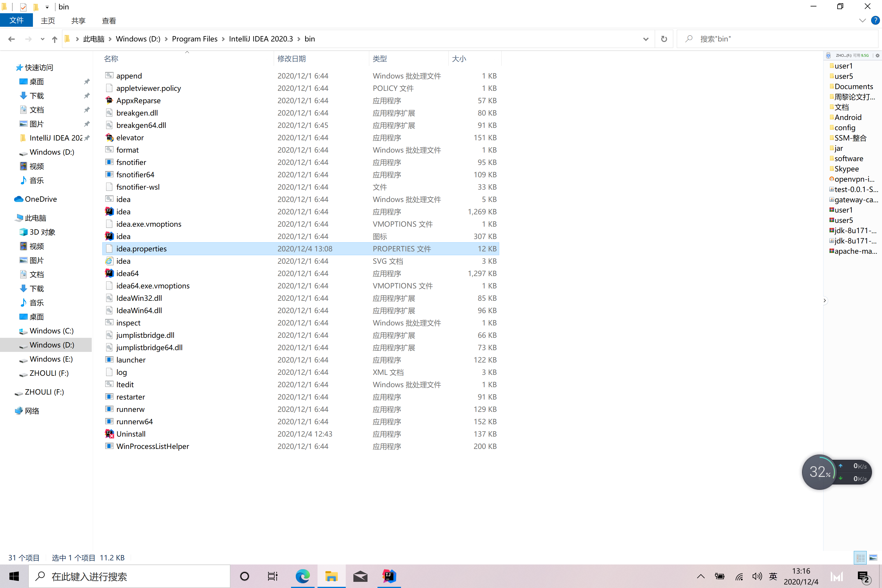Open the 共享 ribbon tab
The height and width of the screenshot is (588, 882).
pos(78,21)
